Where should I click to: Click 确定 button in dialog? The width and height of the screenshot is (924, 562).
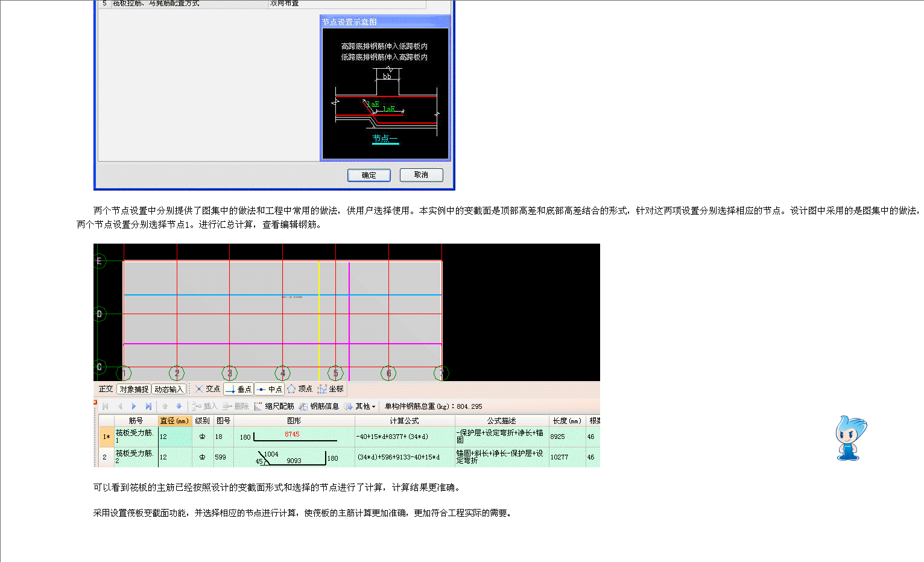pos(369,175)
